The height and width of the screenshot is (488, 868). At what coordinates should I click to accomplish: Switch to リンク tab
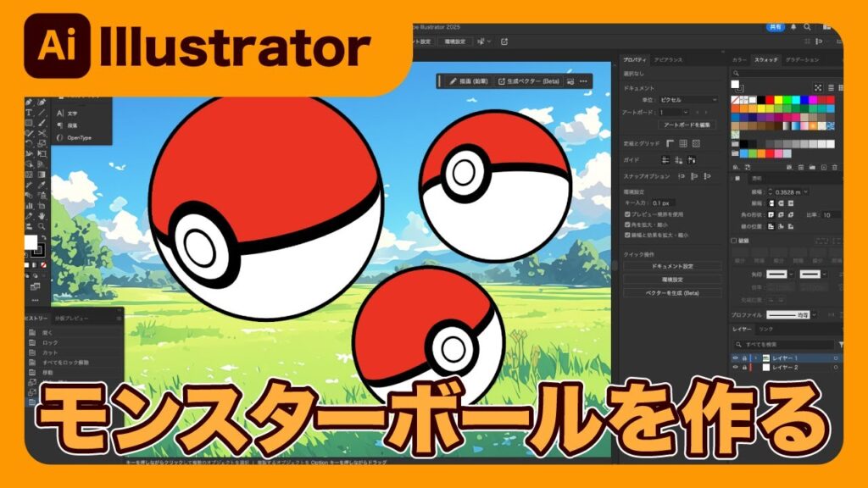(766, 330)
